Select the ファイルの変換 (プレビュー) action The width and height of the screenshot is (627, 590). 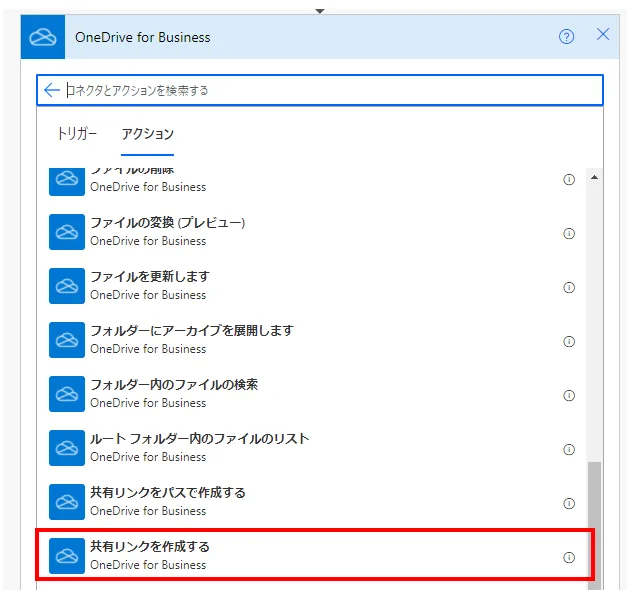click(x=167, y=223)
